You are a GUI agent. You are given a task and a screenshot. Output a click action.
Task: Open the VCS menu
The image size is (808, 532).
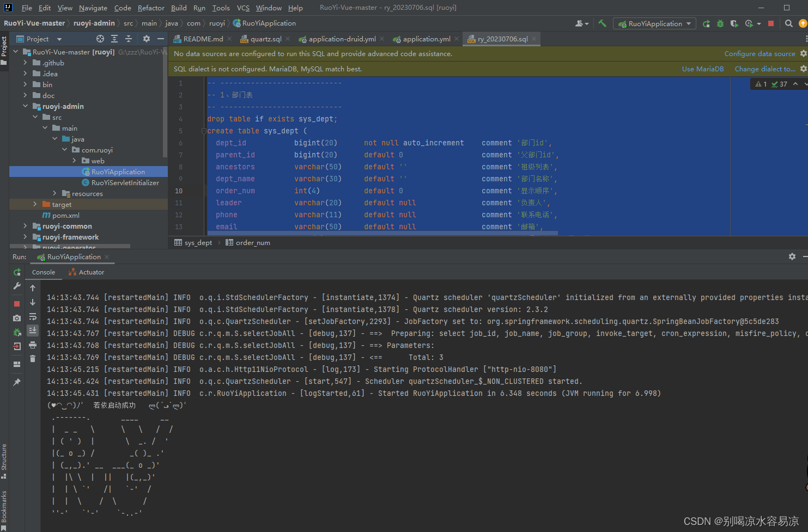tap(243, 8)
